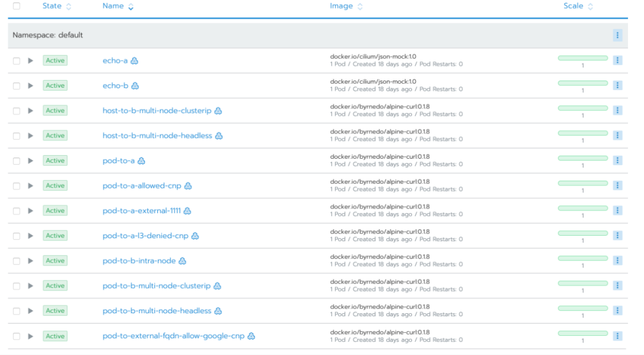Screen dimensions: 644x355
Task: Open the actions menu for host-to-b-multi-node-headless row
Action: (x=617, y=135)
